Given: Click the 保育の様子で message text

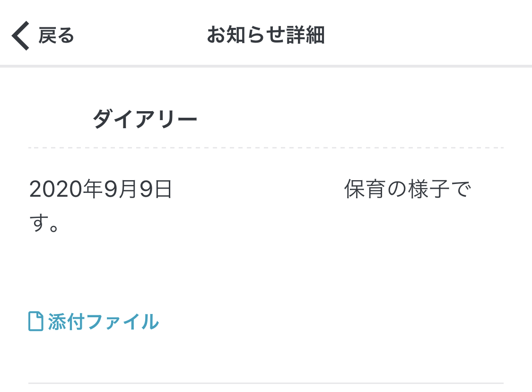Looking at the screenshot, I should tap(408, 189).
